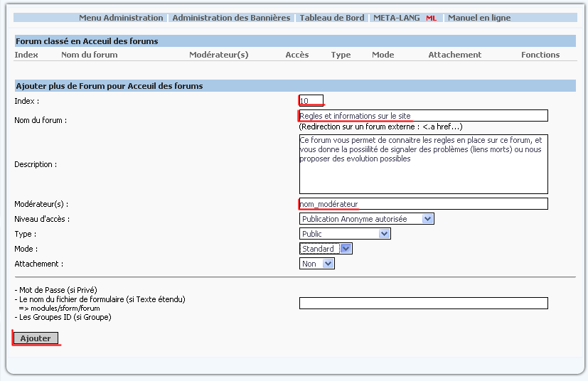Viewport: 588px width, 381px height.
Task: Go to Administration des Bannières
Action: (x=231, y=18)
